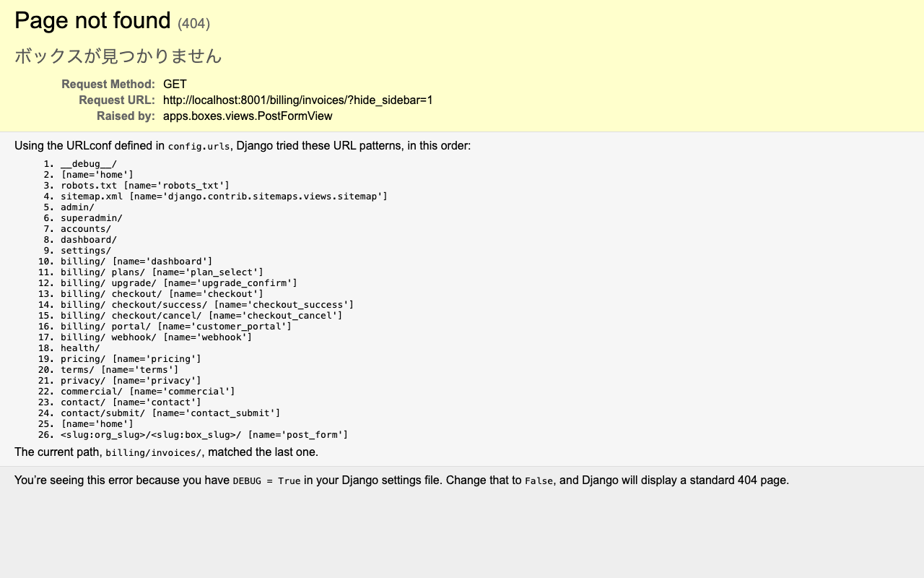Screen dimensions: 924x578
Task: Click the "Page not found" heading
Action: point(92,21)
